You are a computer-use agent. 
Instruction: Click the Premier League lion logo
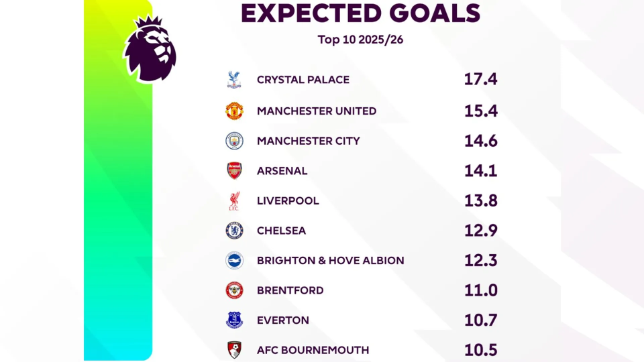tap(149, 49)
